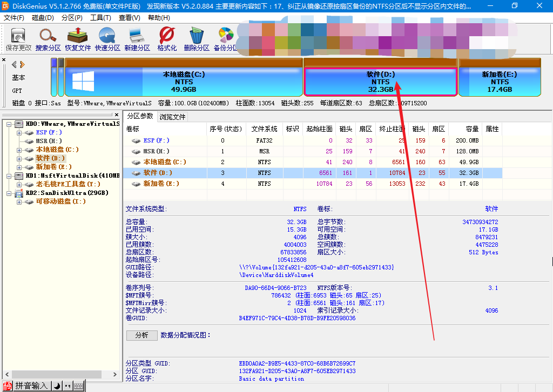Click the 容量 column header
The width and height of the screenshot is (553, 392).
point(471,129)
